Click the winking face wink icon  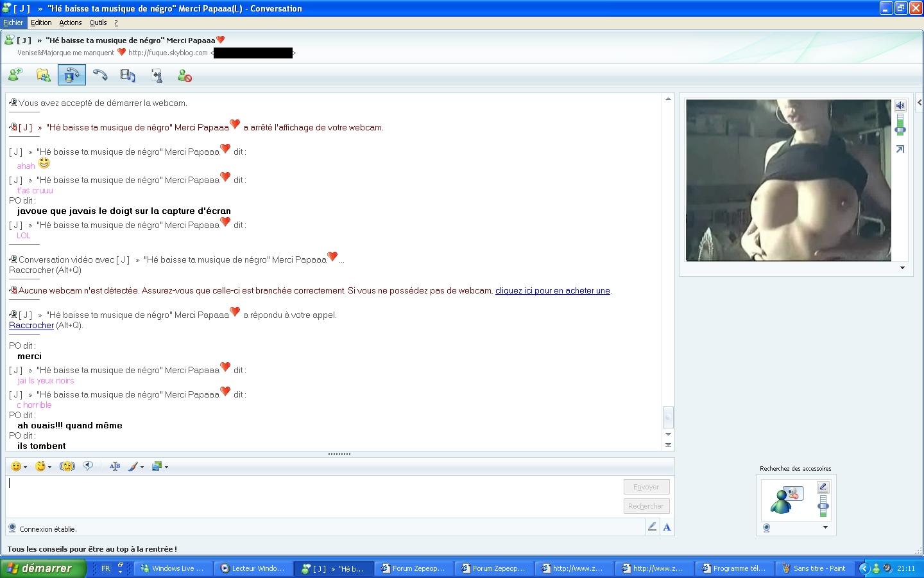[40, 466]
